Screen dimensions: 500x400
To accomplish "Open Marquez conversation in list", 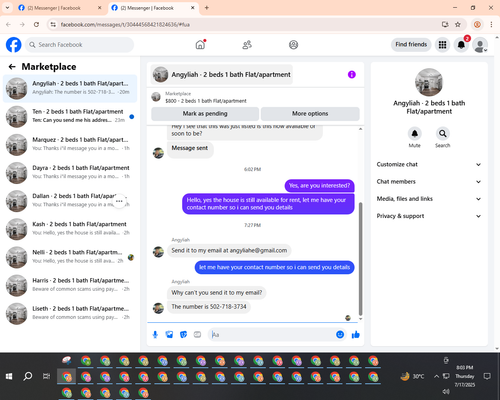I will point(70,145).
